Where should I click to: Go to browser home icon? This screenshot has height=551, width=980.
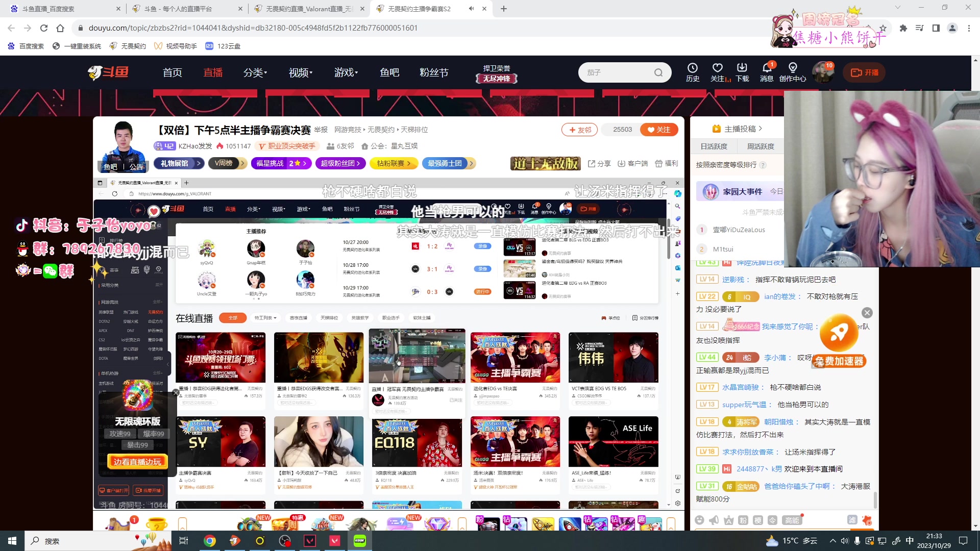(60, 28)
